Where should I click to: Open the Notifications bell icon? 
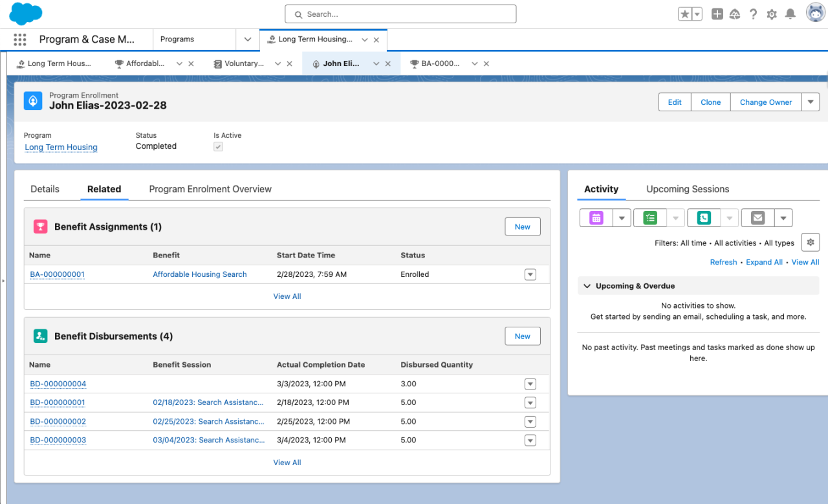click(790, 14)
